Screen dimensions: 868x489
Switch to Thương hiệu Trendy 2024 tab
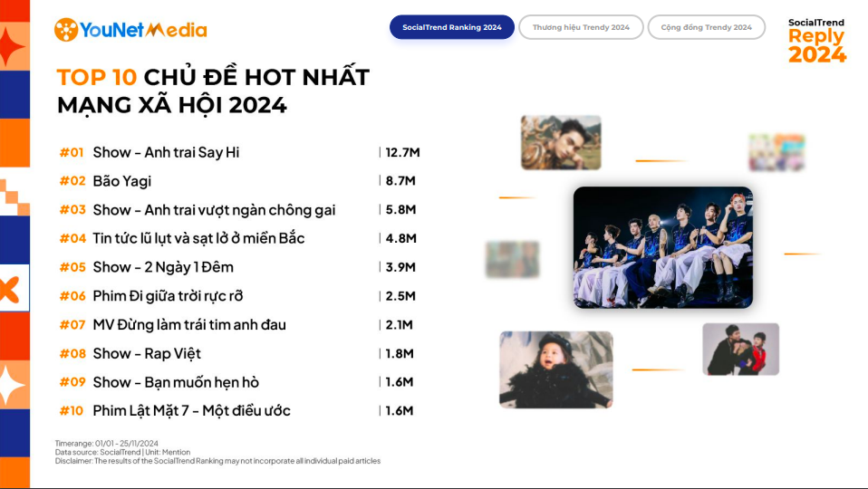pos(581,27)
